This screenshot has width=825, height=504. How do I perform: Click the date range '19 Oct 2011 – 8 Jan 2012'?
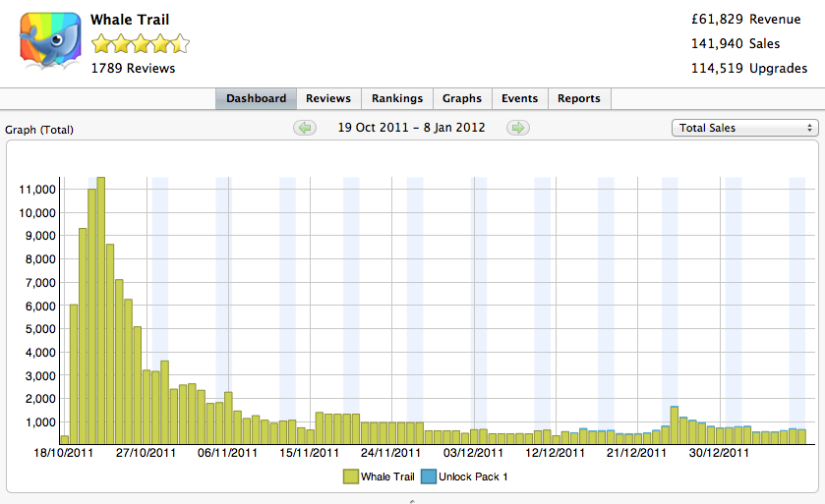(411, 128)
